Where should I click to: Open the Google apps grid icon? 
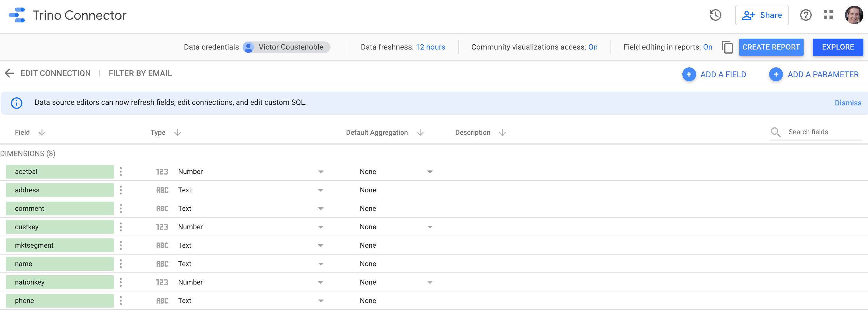pyautogui.click(x=828, y=15)
